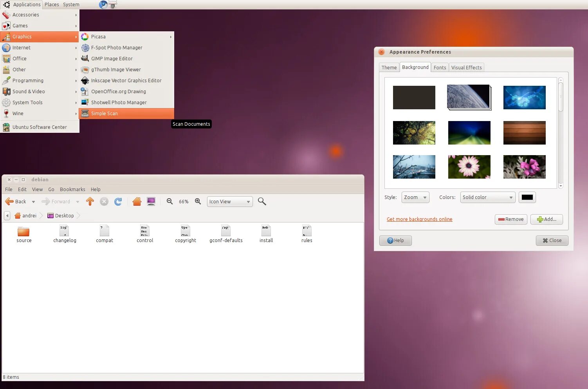Open the Icon View dropdown
This screenshot has height=389, width=588.
[x=230, y=202]
